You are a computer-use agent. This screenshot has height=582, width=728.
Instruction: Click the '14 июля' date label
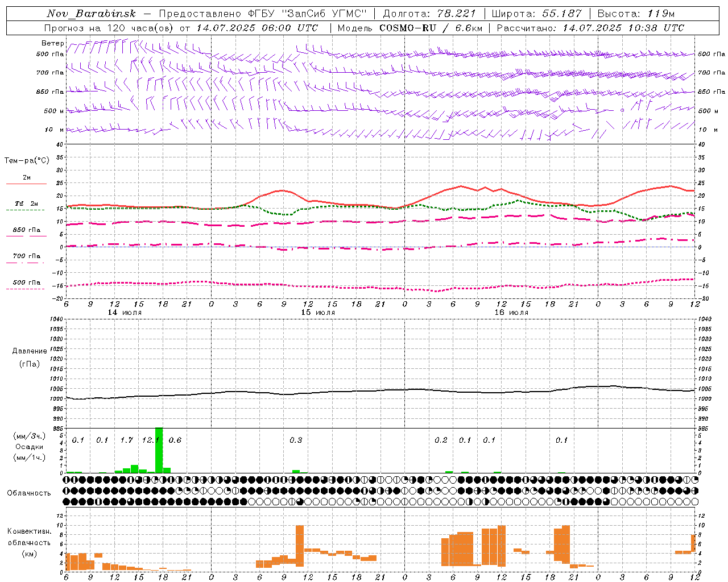click(125, 313)
